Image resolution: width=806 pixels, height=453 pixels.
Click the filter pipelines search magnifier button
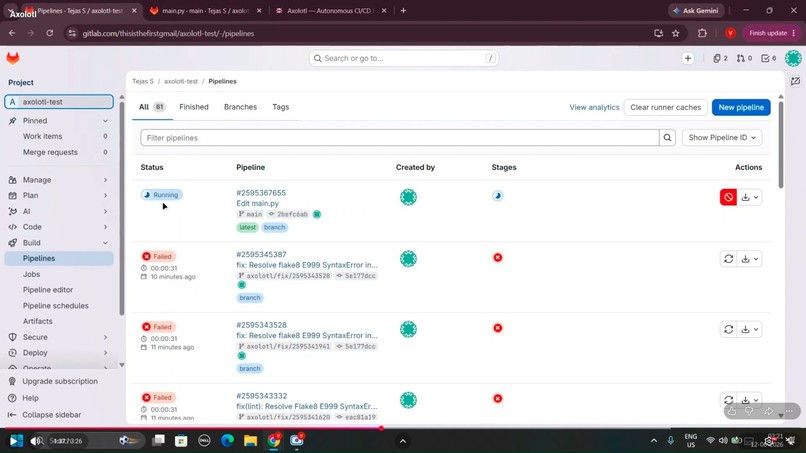667,138
